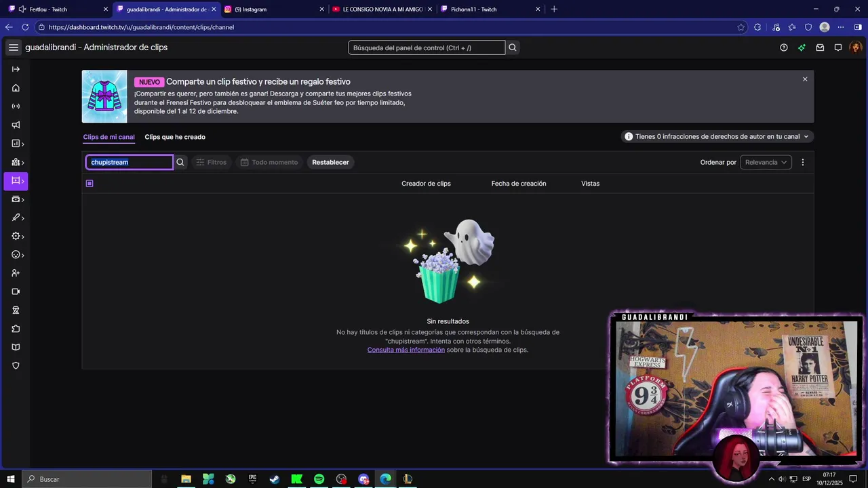Reload the page with refresh icon

[x=25, y=27]
